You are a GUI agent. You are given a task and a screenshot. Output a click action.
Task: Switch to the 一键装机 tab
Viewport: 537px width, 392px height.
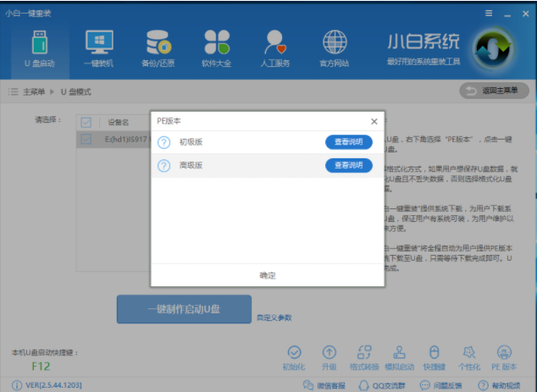(98, 49)
